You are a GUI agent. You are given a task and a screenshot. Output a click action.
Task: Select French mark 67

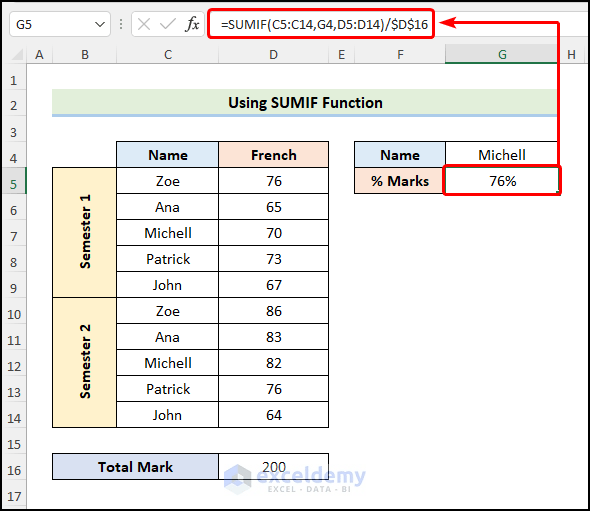(x=274, y=285)
